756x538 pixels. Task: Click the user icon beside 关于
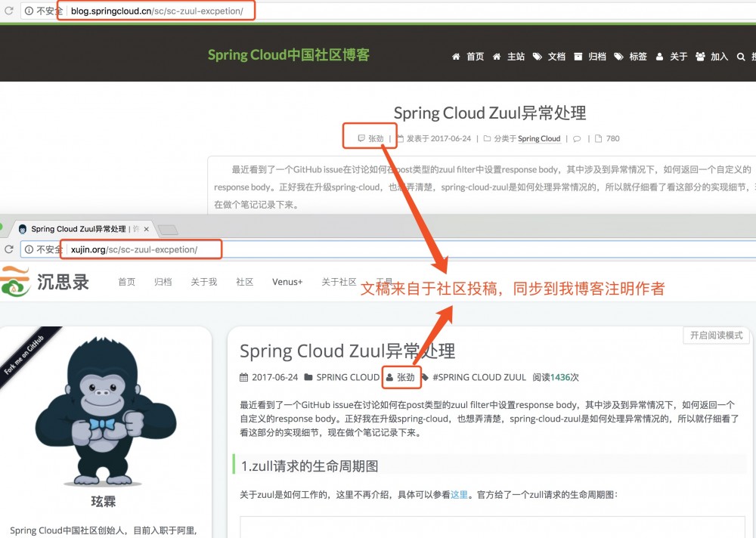(659, 57)
